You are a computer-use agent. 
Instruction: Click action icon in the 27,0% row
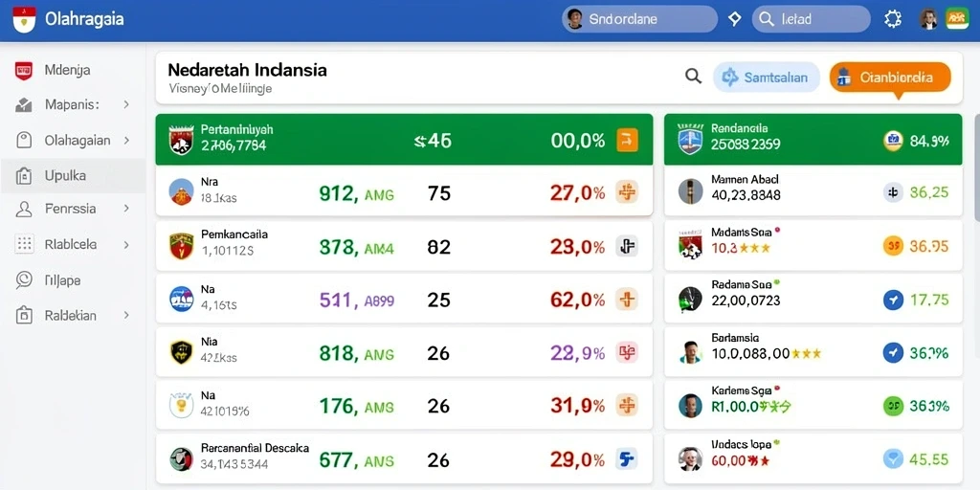[627, 191]
